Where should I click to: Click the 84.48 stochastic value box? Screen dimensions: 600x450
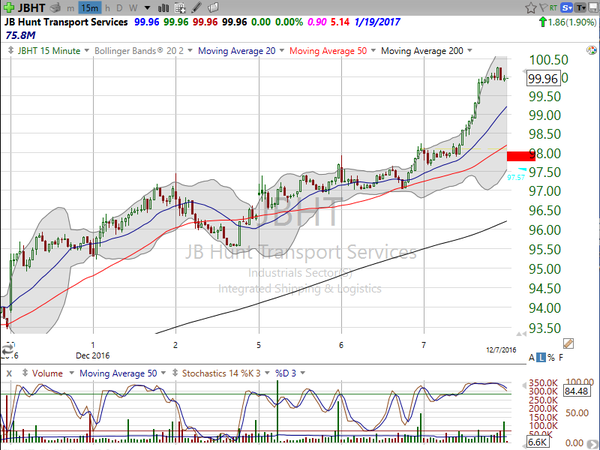pos(576,391)
